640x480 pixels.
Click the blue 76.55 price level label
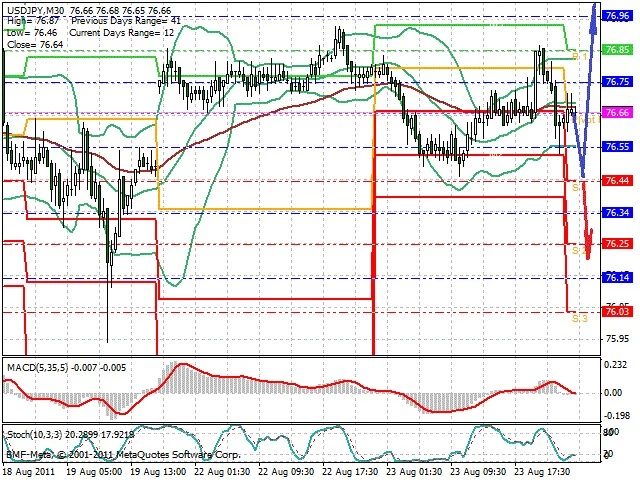click(x=617, y=146)
